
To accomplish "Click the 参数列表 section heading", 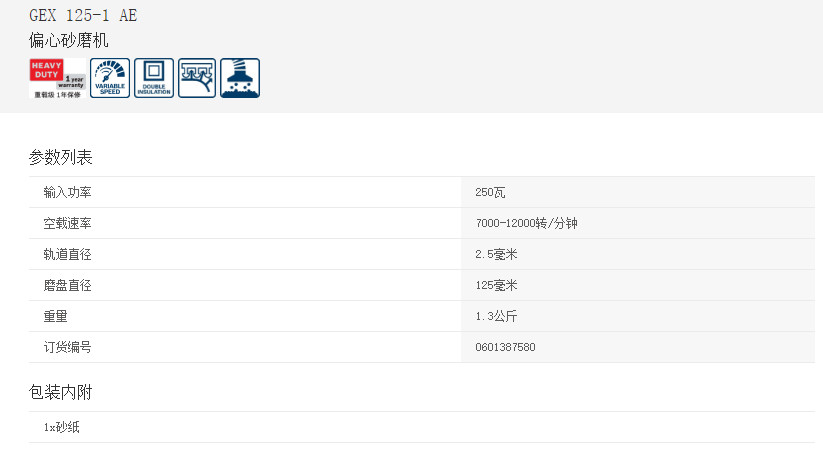I will pyautogui.click(x=61, y=158).
